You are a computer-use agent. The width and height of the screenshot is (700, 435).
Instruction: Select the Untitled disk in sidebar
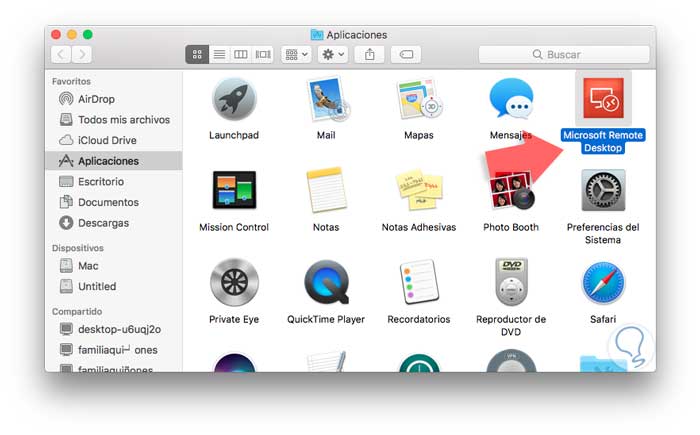click(x=114, y=286)
